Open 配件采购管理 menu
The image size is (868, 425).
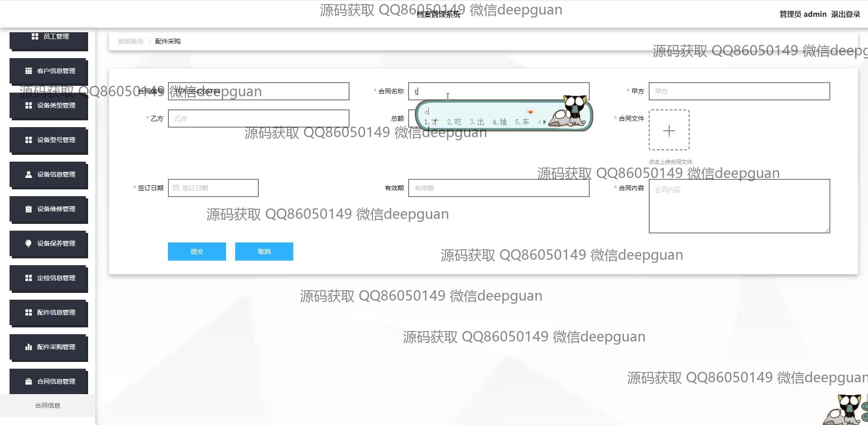[x=49, y=347]
